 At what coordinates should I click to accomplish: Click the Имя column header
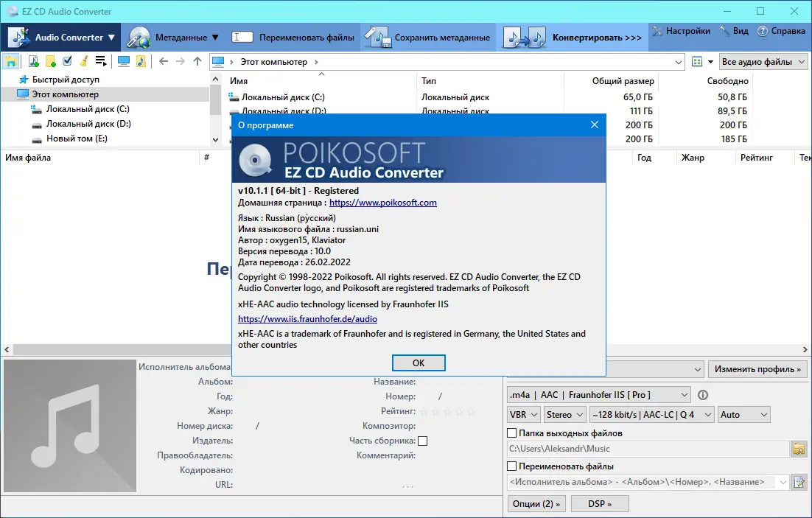click(239, 81)
